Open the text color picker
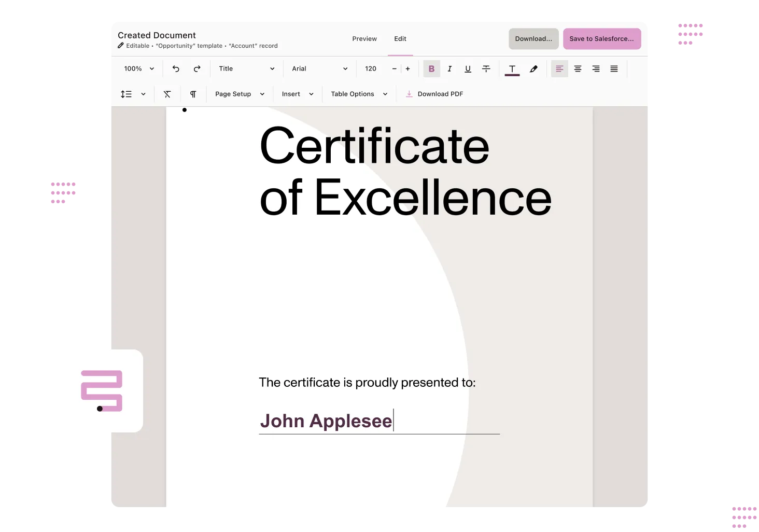This screenshot has height=532, width=759. [512, 69]
